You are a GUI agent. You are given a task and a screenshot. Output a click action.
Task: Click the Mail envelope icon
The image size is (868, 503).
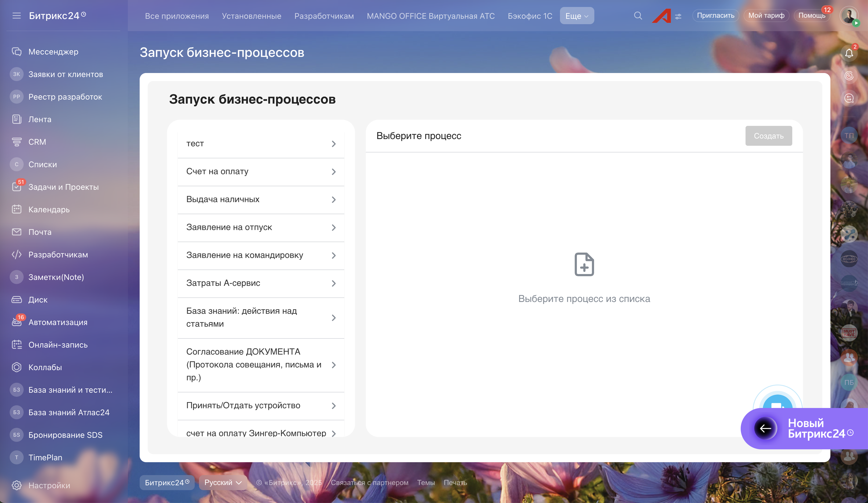click(x=17, y=232)
